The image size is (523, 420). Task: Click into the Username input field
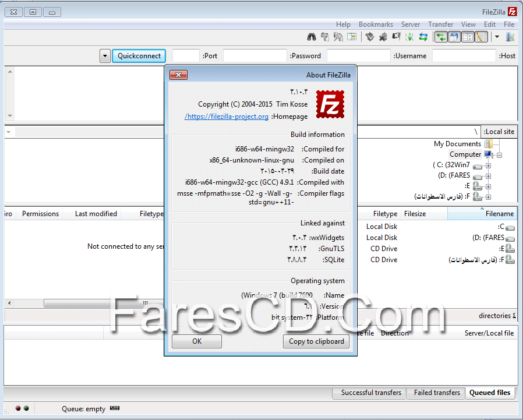tap(358, 56)
